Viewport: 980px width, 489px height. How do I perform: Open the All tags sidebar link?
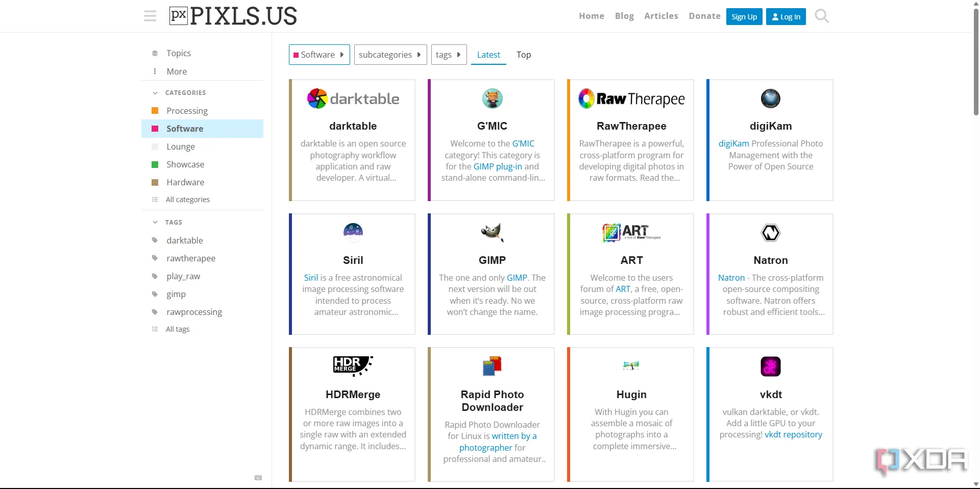(178, 329)
